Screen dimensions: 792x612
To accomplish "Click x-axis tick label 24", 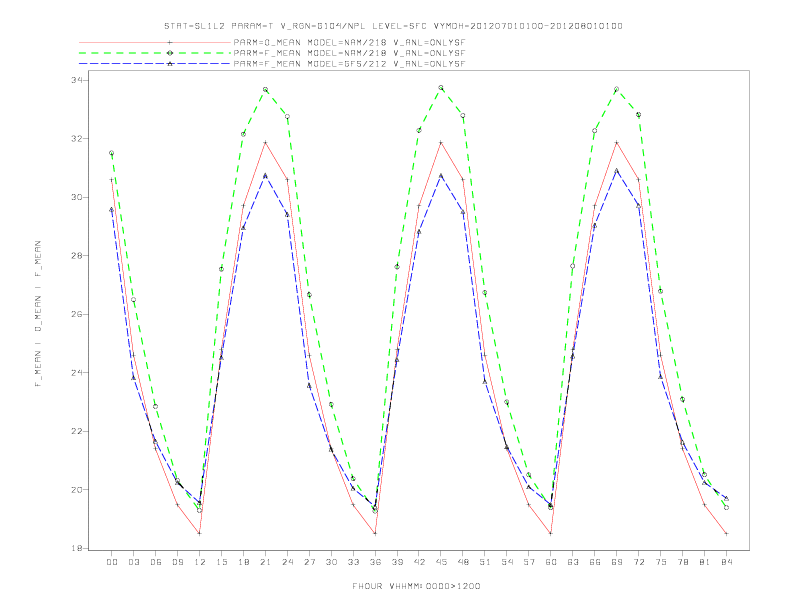I will (x=287, y=562).
